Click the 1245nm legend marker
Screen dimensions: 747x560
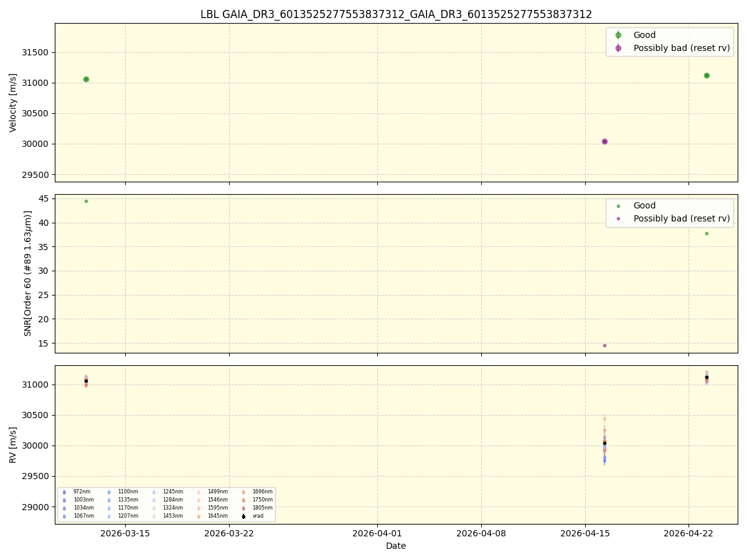[x=154, y=492]
